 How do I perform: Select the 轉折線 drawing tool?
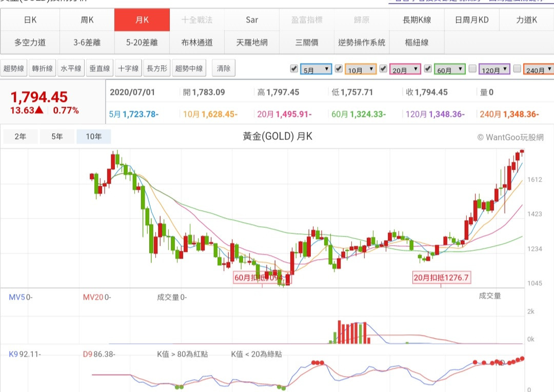(x=43, y=68)
